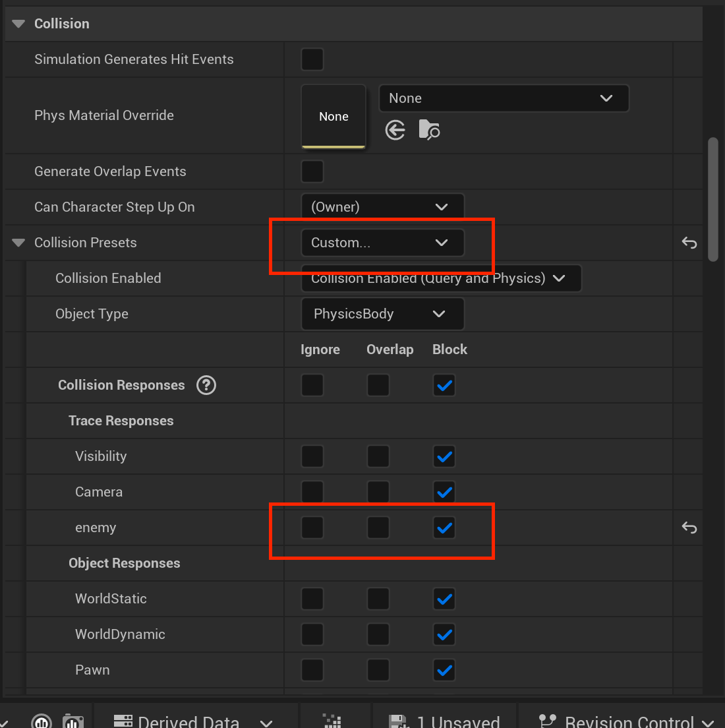Set enemy trace response to Ignore
This screenshot has height=728, width=725.
click(x=312, y=528)
